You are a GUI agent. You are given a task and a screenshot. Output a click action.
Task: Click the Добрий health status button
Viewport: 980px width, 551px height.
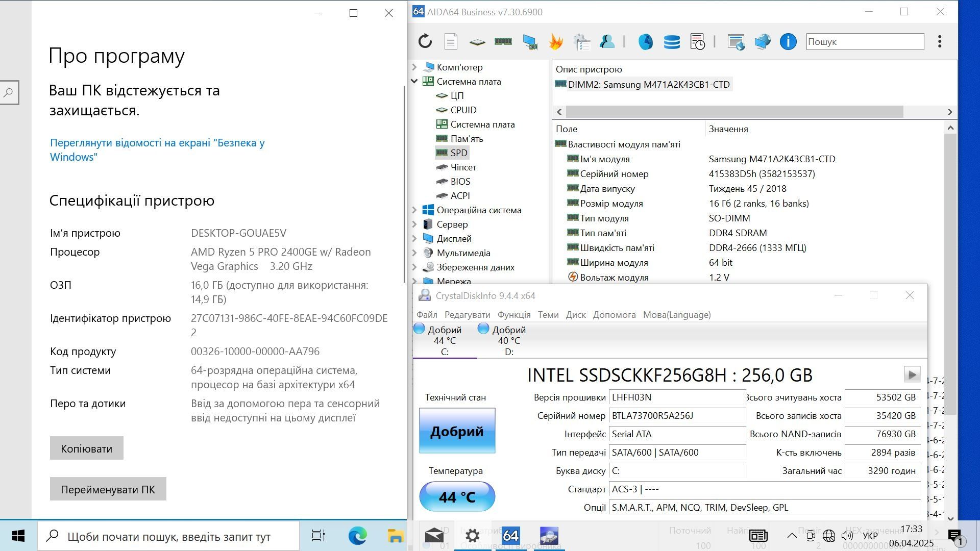tap(457, 431)
